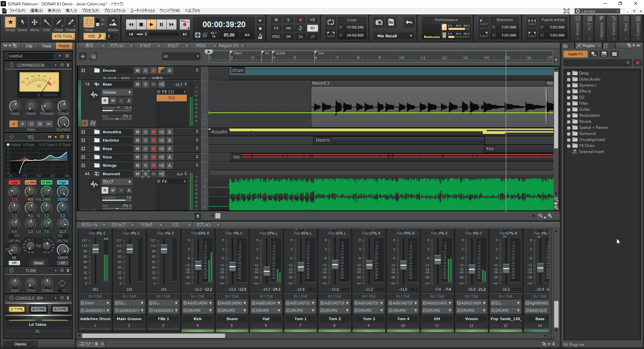Click the Fast Forward transport button
The image size is (644, 349).
pyautogui.click(x=171, y=24)
